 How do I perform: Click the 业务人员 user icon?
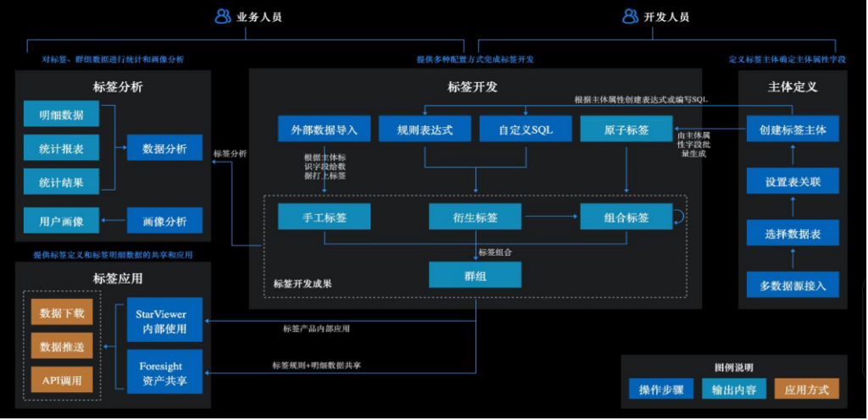223,17
